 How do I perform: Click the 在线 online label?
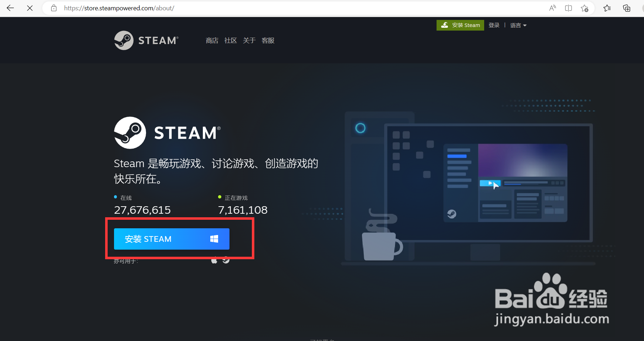[x=126, y=198]
